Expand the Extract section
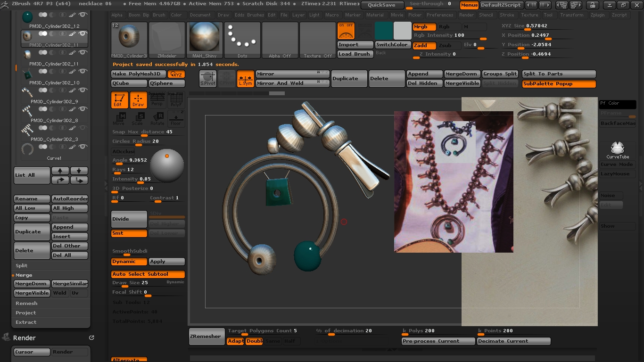The height and width of the screenshot is (362, 644). [x=26, y=322]
